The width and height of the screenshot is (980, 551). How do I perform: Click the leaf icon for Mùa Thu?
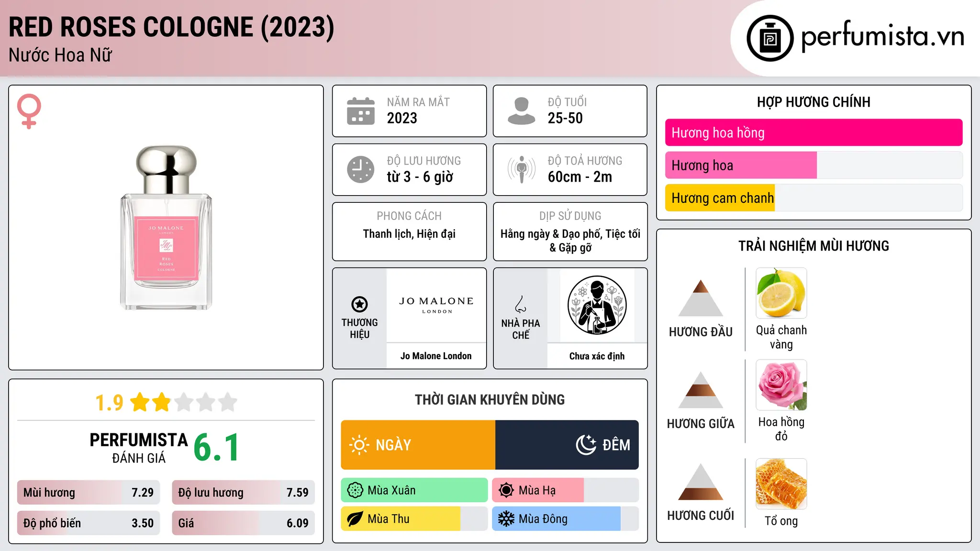[x=355, y=519]
